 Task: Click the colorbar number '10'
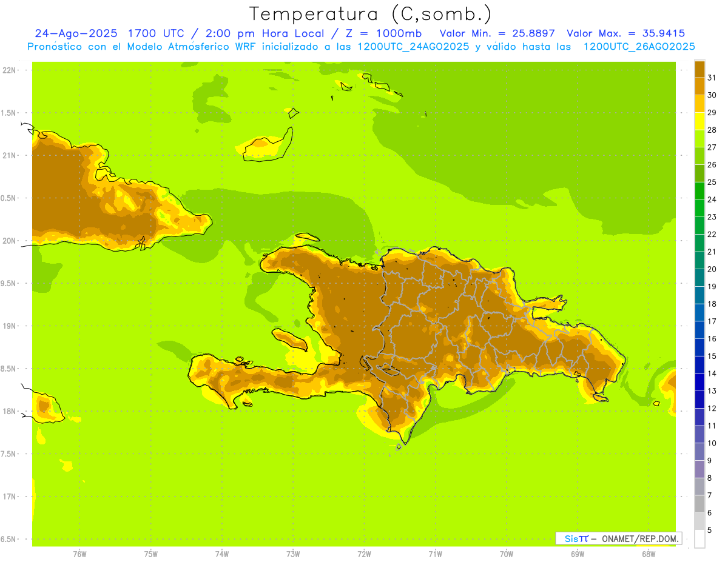coord(712,443)
